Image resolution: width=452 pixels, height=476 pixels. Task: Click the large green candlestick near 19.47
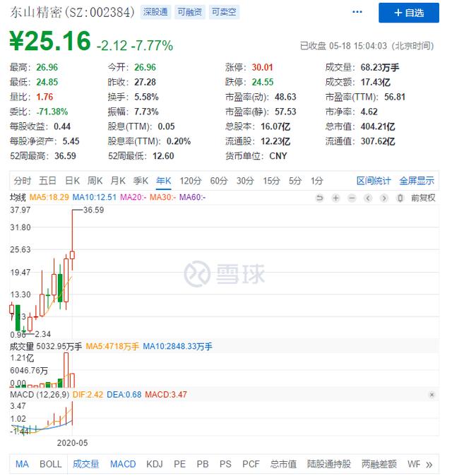pyautogui.click(x=60, y=287)
